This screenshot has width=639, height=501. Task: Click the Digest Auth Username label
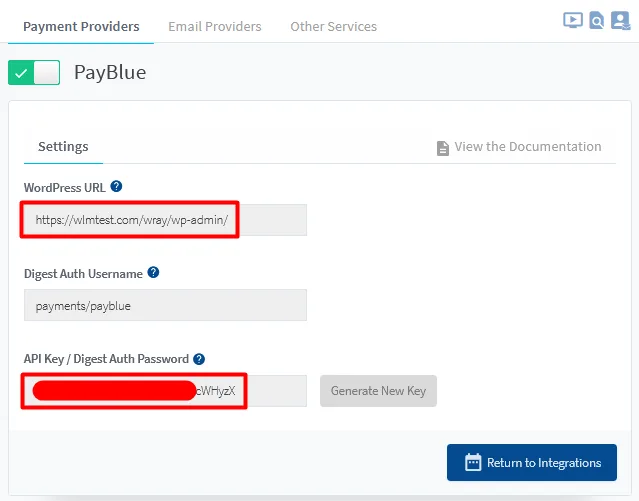[83, 274]
